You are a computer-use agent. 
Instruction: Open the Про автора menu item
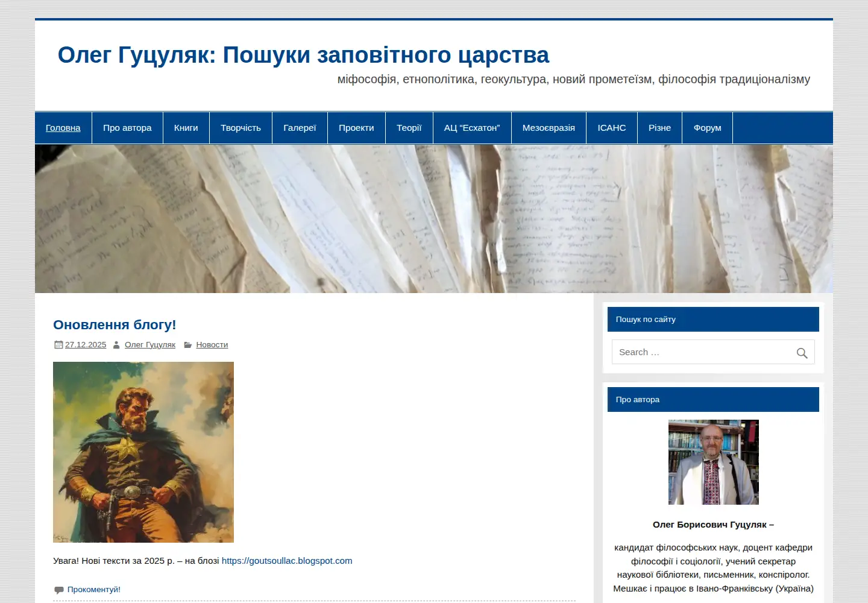click(127, 128)
